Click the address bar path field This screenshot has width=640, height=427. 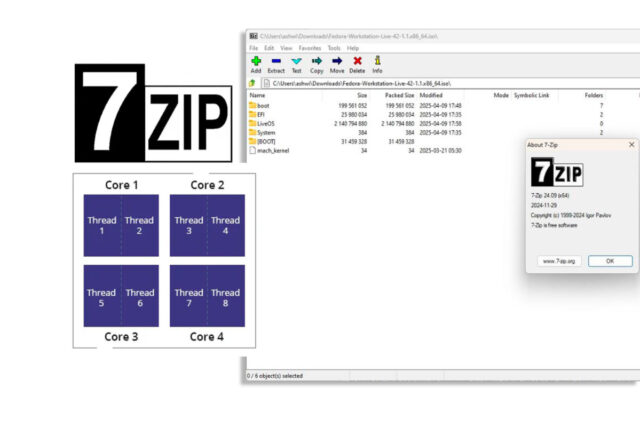click(x=451, y=83)
